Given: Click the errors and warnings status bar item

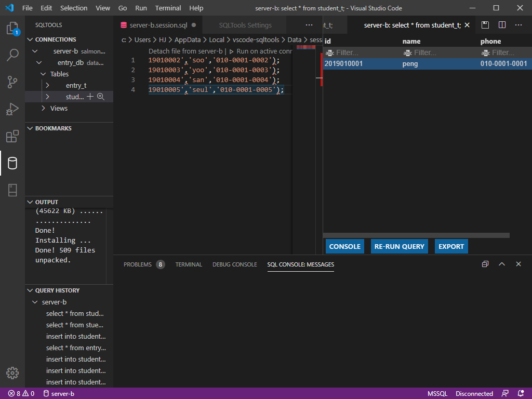Looking at the screenshot, I should pyautogui.click(x=21, y=394).
